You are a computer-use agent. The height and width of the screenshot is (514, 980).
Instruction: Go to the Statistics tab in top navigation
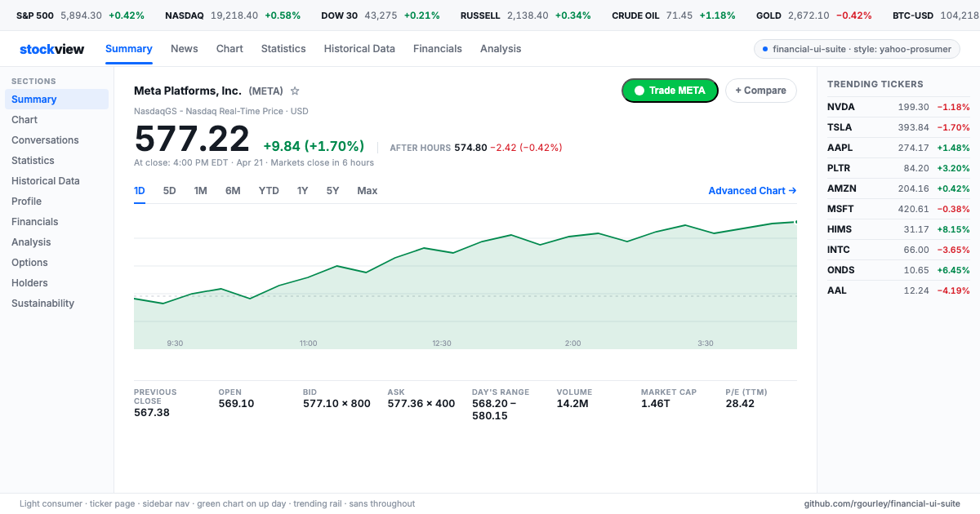coord(283,49)
